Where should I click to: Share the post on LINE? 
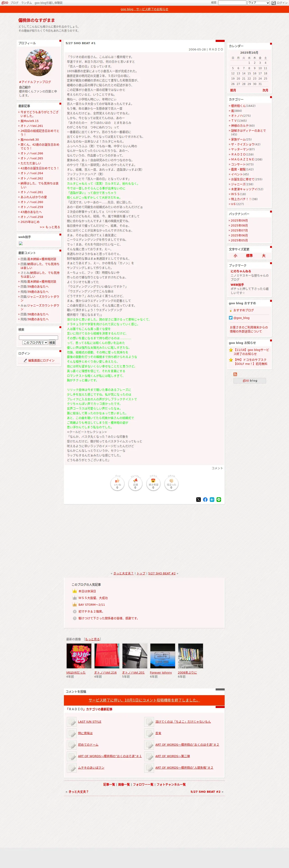coord(219,499)
